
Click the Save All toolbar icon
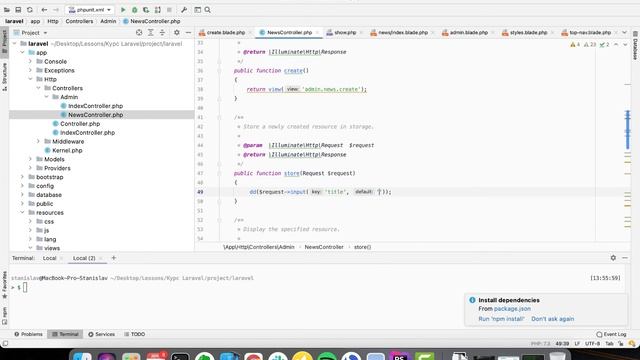[x=18, y=10]
